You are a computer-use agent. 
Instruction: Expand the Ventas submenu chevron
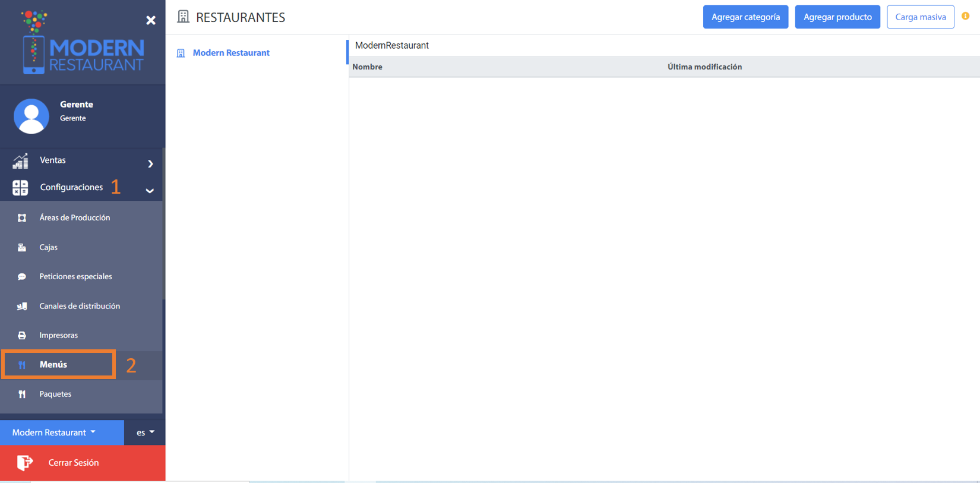coord(150,163)
